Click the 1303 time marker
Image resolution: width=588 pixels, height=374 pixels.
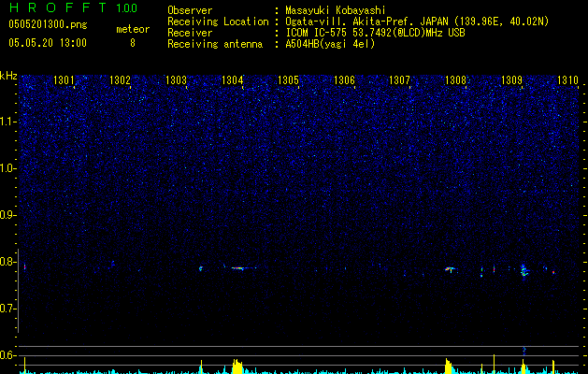point(176,80)
